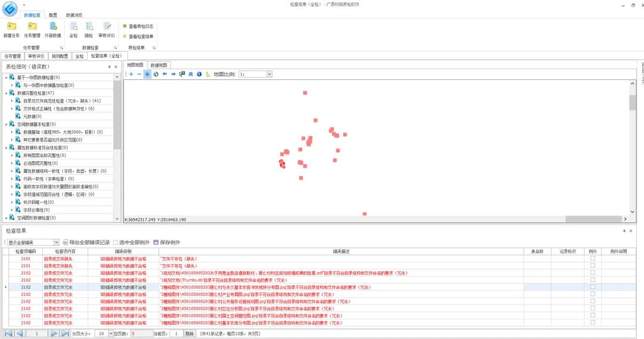The image size is (644, 339).
Task: Collapse the 基于一张图数据检查 tree node
Action: pos(6,77)
